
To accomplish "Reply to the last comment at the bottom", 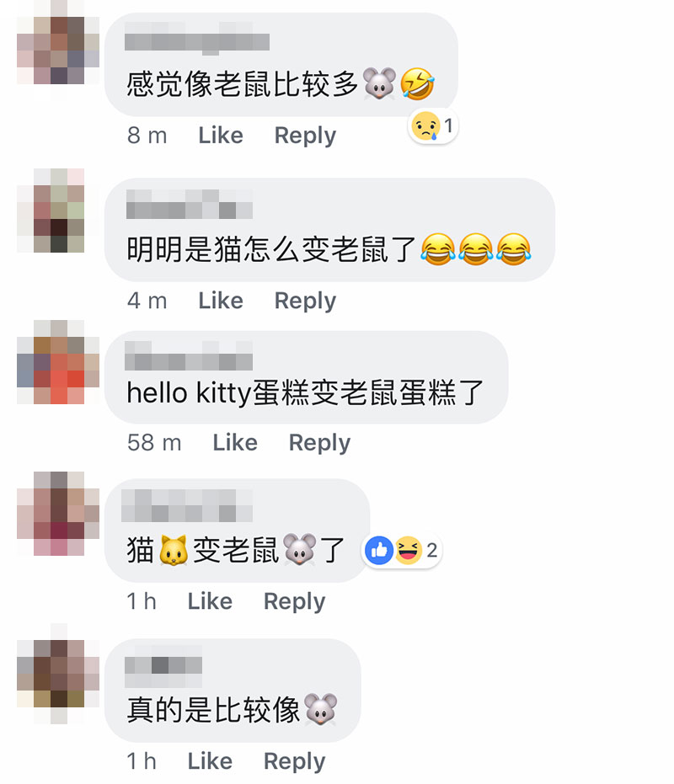I will tap(295, 761).
